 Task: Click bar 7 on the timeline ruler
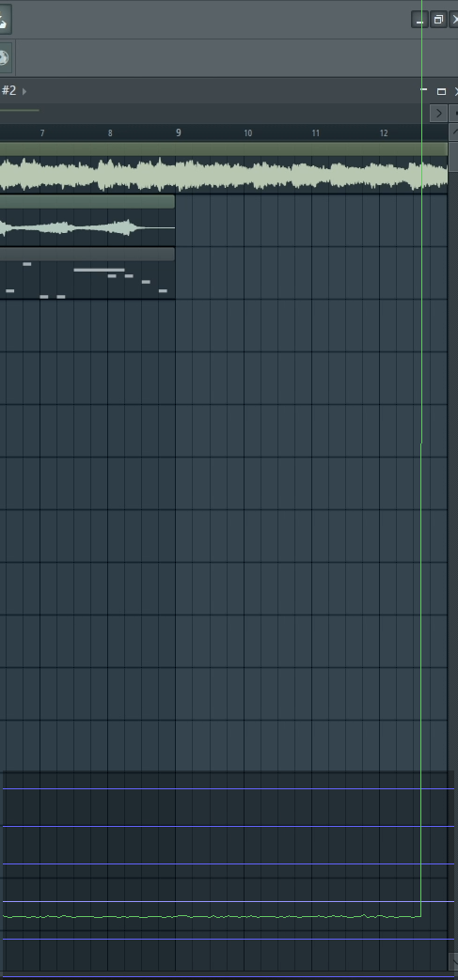42,133
